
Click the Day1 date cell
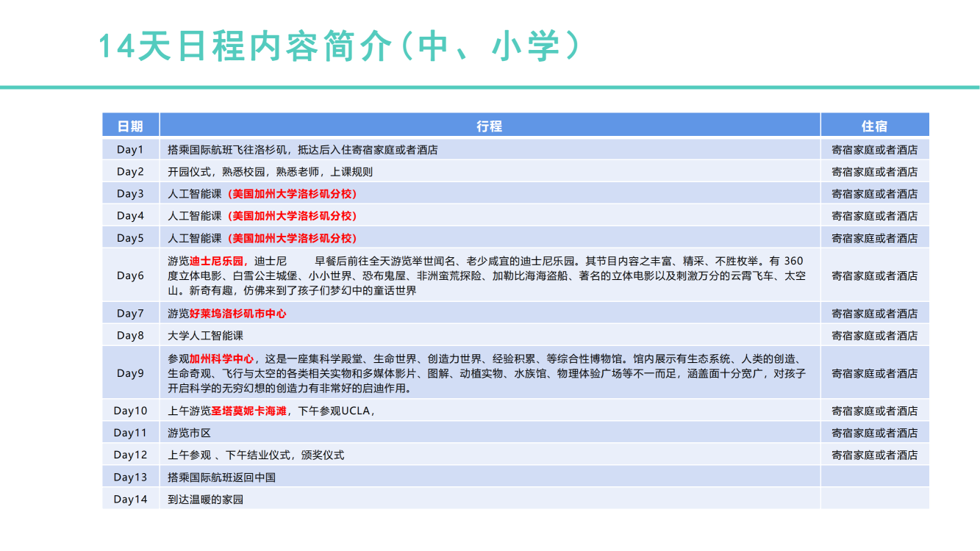pos(130,150)
